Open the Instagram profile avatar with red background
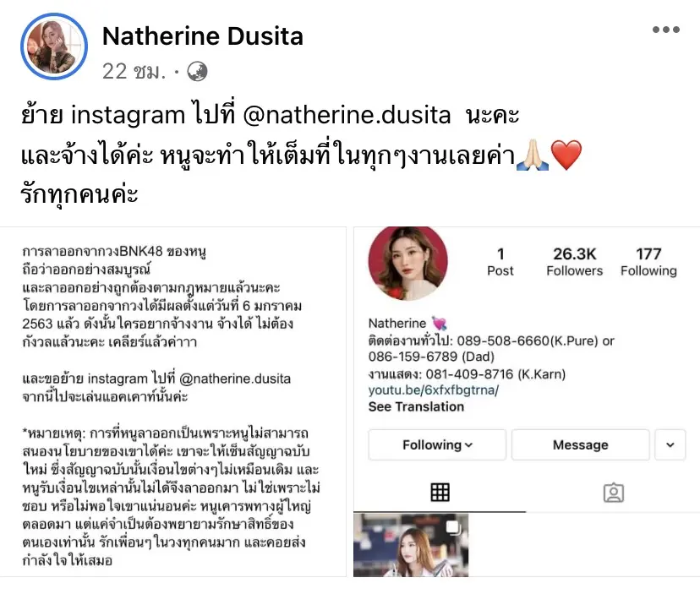Screen dimensions: 700x594 pyautogui.click(x=407, y=264)
